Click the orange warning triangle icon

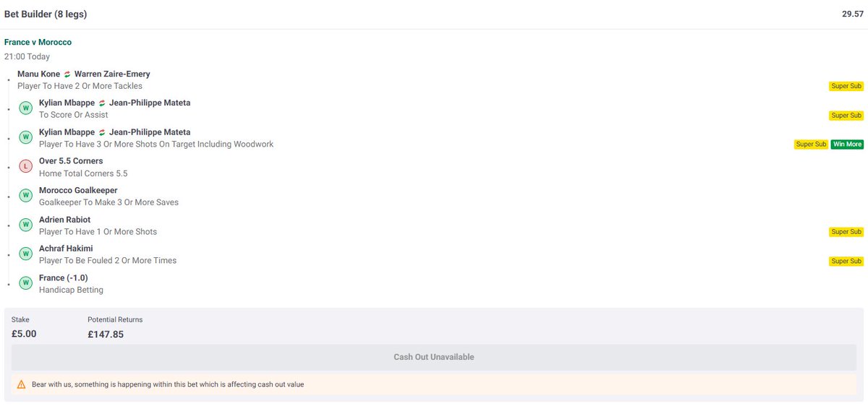(21, 384)
